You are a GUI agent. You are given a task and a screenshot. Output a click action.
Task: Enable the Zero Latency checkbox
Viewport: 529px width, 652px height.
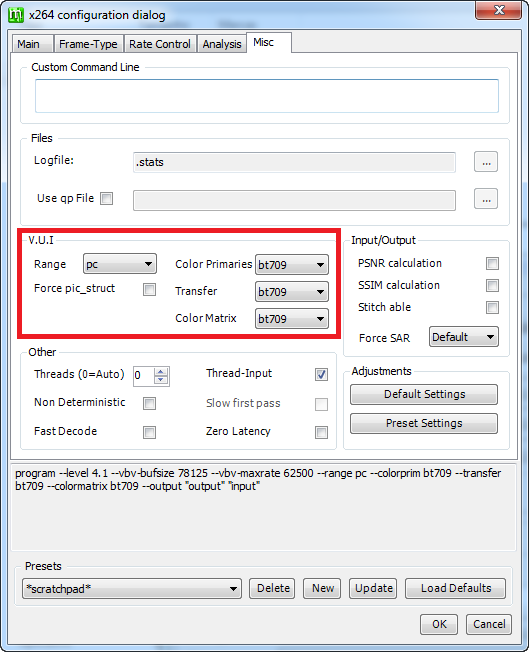pos(321,432)
